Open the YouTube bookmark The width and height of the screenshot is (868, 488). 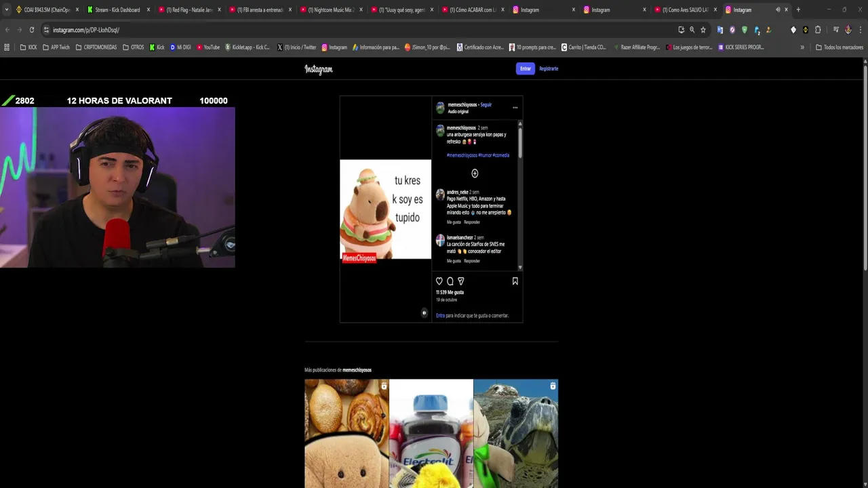(x=208, y=47)
